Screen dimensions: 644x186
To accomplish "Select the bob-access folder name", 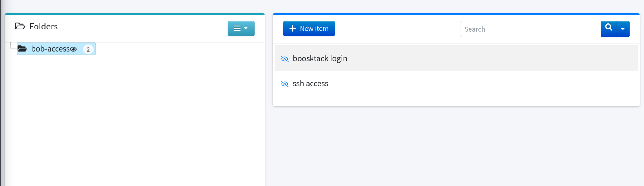I will [x=50, y=49].
